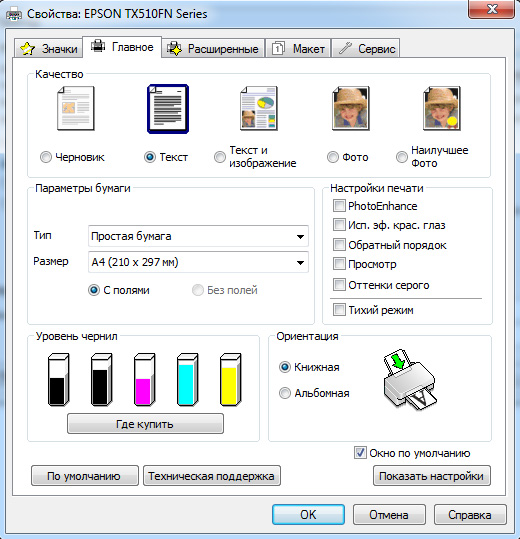520x539 pixels.
Task: Choose Книжная orientation
Action: [x=285, y=367]
